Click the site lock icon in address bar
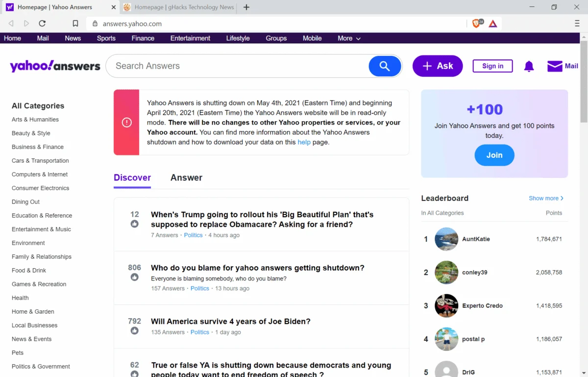This screenshot has width=588, height=377. [x=95, y=24]
